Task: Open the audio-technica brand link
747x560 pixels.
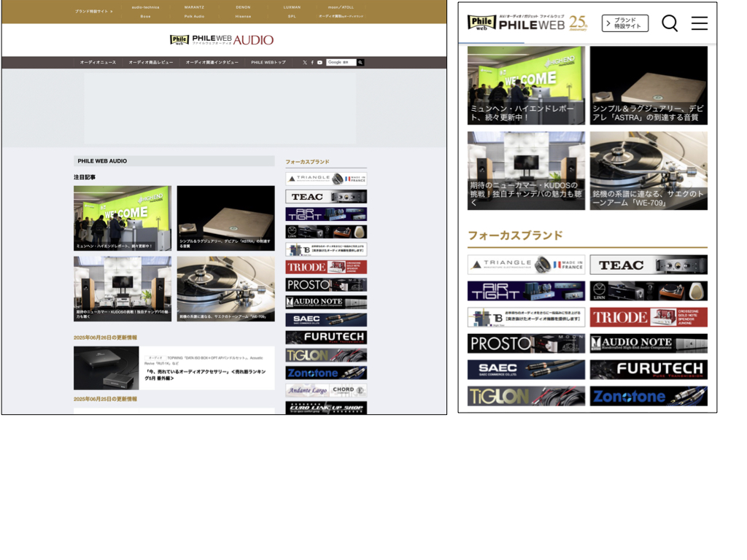Action: point(145,7)
